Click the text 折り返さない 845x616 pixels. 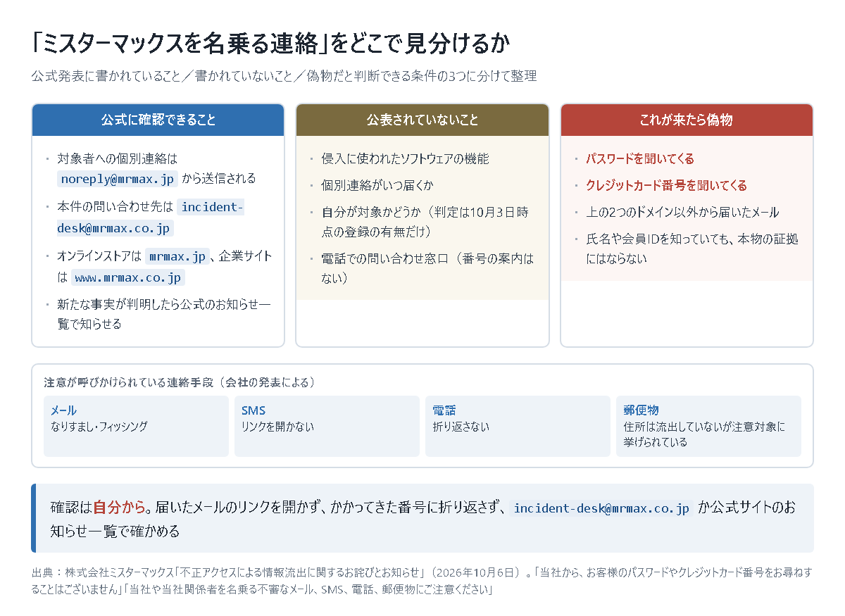[461, 427]
